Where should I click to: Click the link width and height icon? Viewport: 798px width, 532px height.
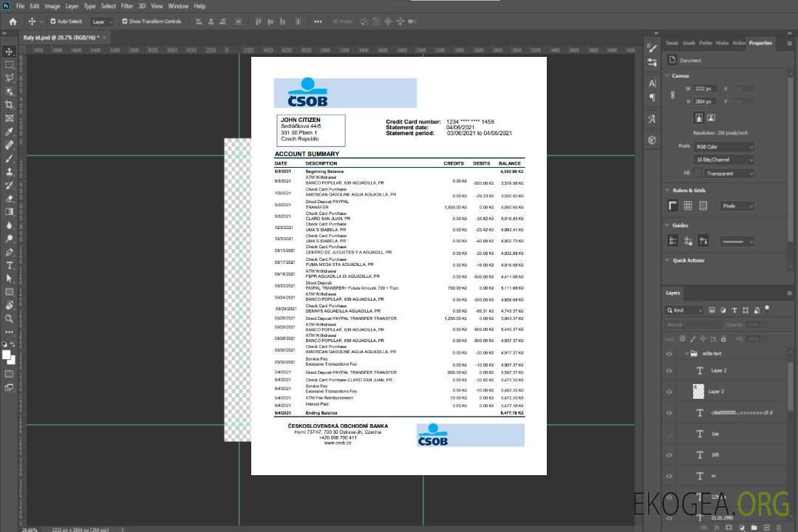673,95
